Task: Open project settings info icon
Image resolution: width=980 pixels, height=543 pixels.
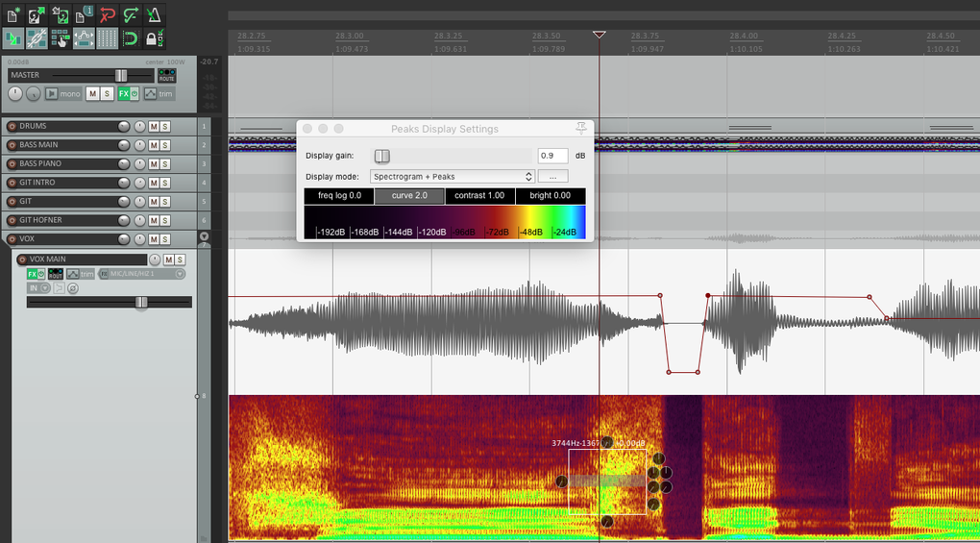Action: tap(84, 15)
